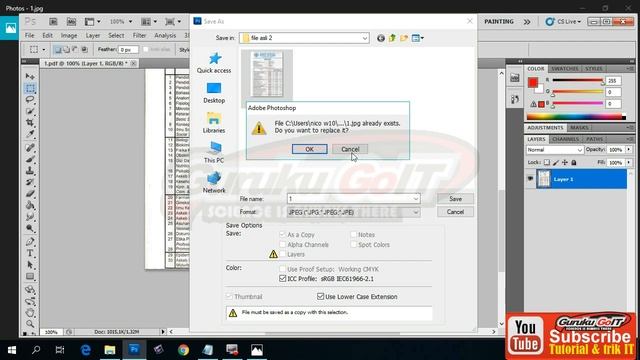The width and height of the screenshot is (640, 360).
Task: Open the Opacity slider arrow
Action: pos(629,150)
